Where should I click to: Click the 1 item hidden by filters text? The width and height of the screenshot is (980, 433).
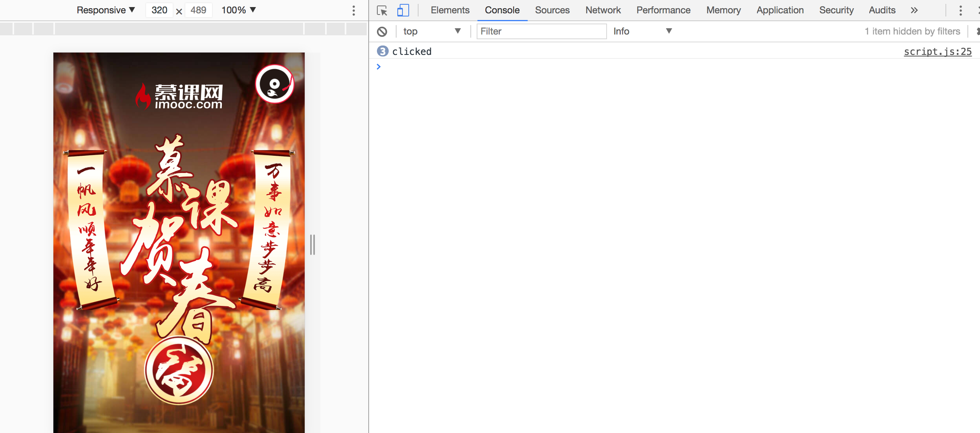pyautogui.click(x=912, y=31)
